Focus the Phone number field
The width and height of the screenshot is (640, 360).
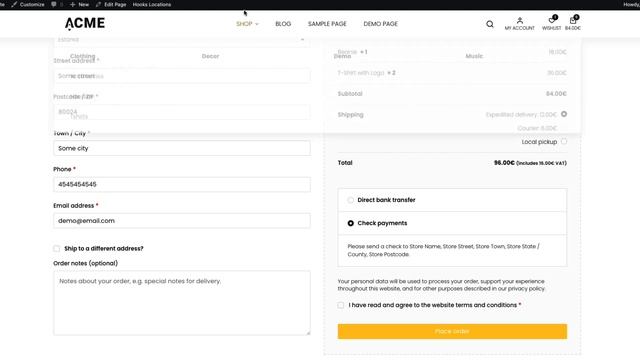(x=182, y=184)
